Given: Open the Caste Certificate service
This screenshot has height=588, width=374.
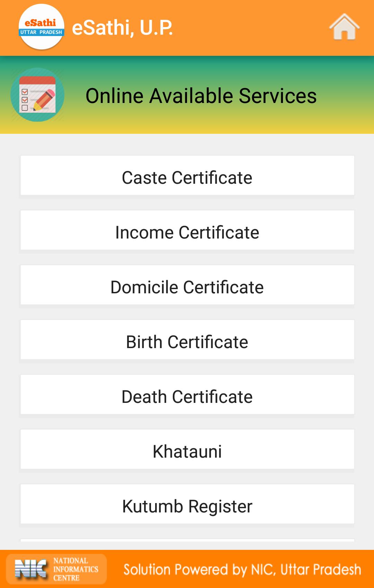Looking at the screenshot, I should pos(187,175).
